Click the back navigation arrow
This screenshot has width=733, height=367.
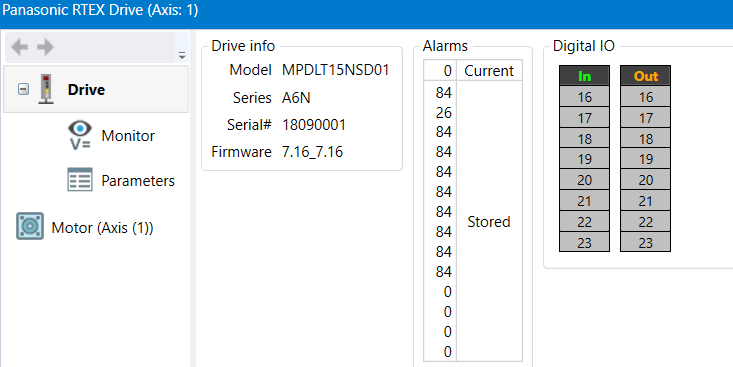pyautogui.click(x=20, y=47)
